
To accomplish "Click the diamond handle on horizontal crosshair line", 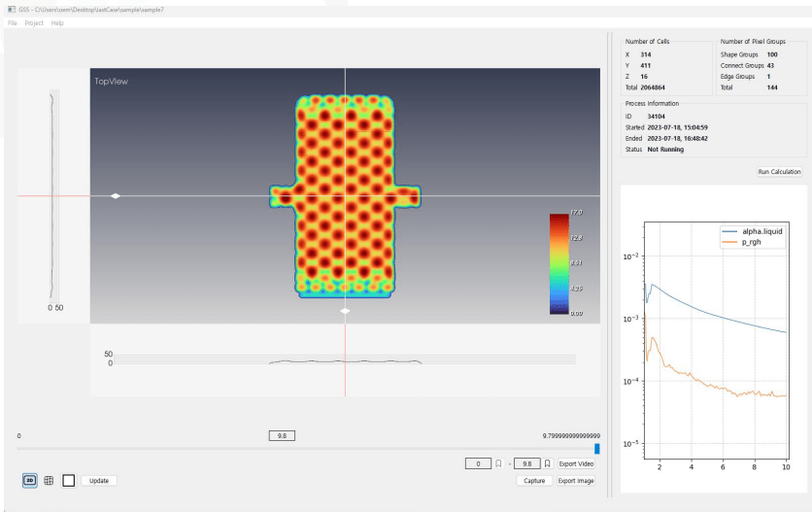I will tap(116, 196).
